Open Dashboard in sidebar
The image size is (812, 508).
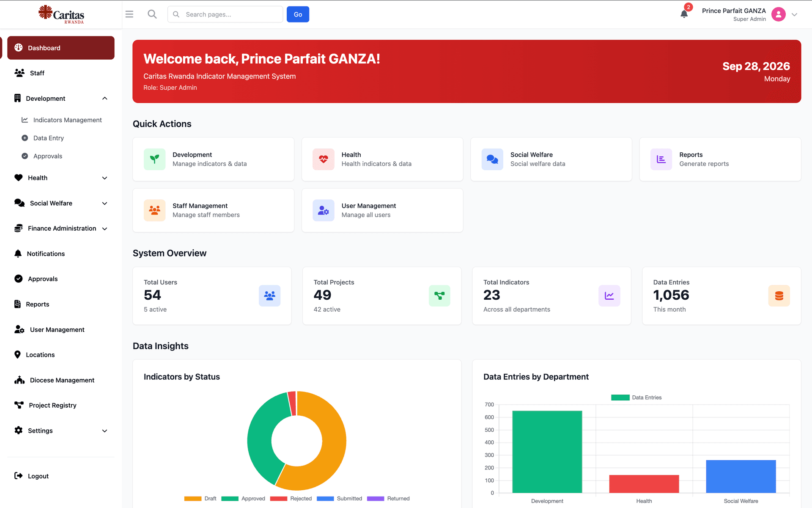click(61, 48)
